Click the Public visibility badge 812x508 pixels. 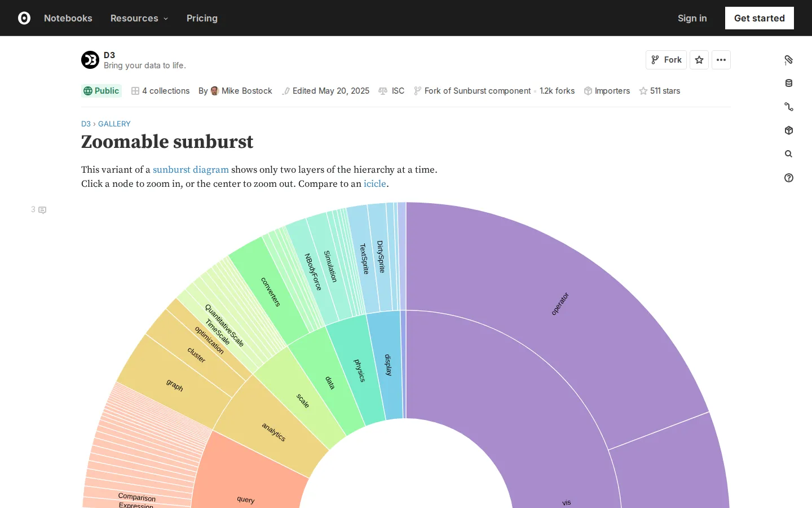[101, 91]
